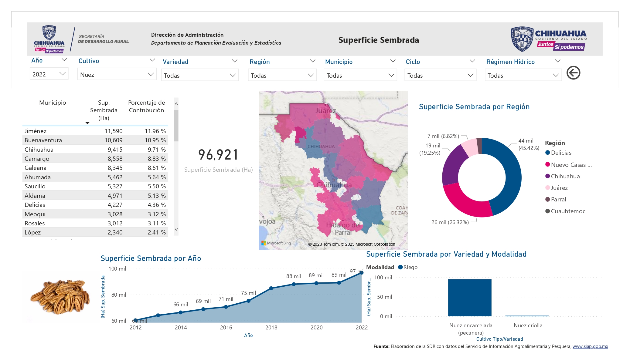Viewport: 630px width, 364px height.
Task: Toggle Nuevo Casas legend entry
Action: [568, 165]
